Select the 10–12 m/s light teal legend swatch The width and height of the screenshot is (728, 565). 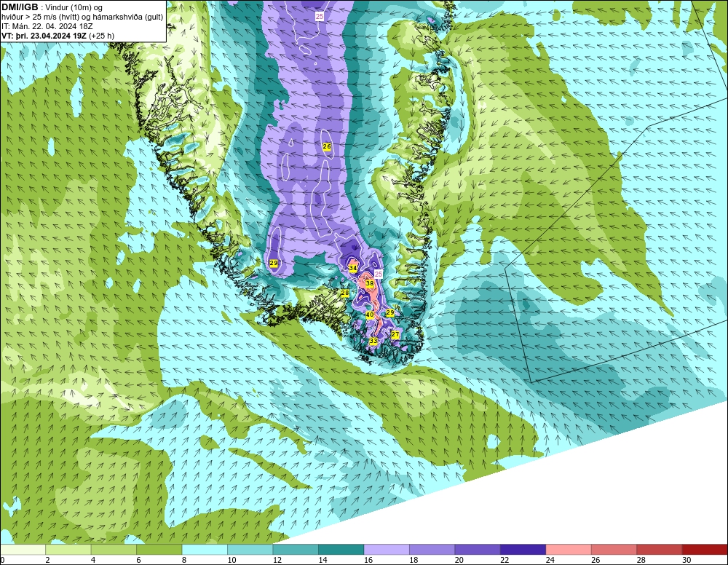(x=250, y=550)
